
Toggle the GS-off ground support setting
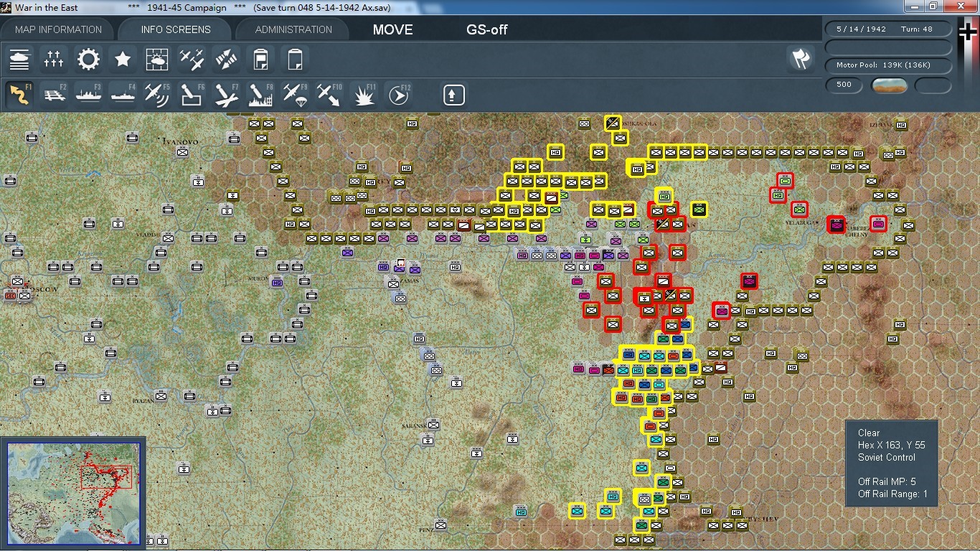click(x=487, y=29)
